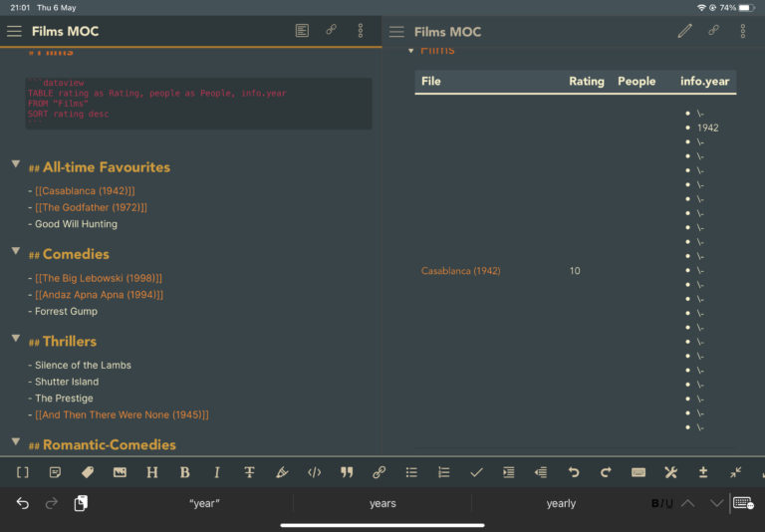Open Casablanca (1942) link in the table

point(460,271)
